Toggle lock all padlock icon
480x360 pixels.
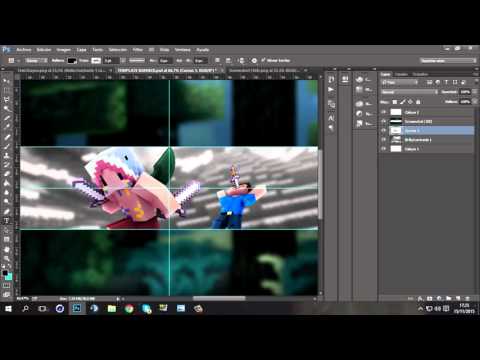pos(418,102)
